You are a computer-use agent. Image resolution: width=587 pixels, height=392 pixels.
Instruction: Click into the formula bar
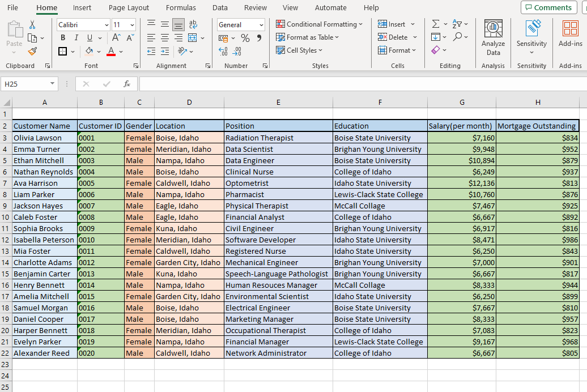pyautogui.click(x=363, y=84)
